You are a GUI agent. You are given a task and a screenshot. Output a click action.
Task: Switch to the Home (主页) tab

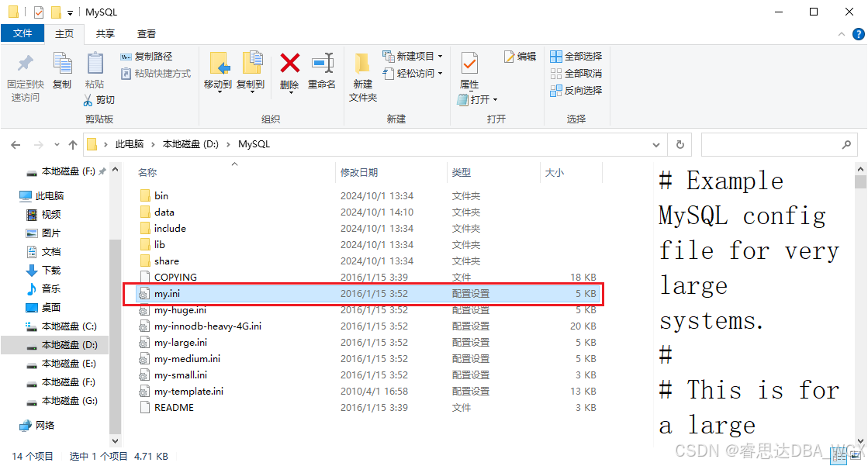(64, 34)
